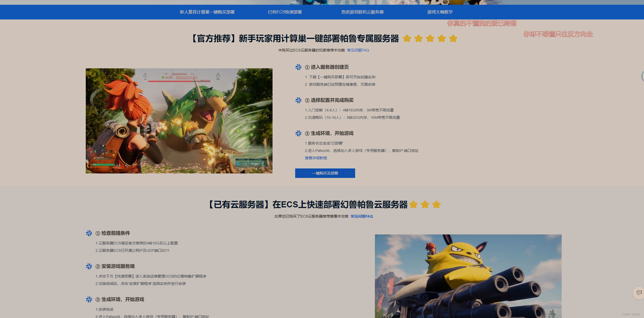Click the Mammorest battle game screenshot
The width and height of the screenshot is (644, 318).
[x=179, y=121]
